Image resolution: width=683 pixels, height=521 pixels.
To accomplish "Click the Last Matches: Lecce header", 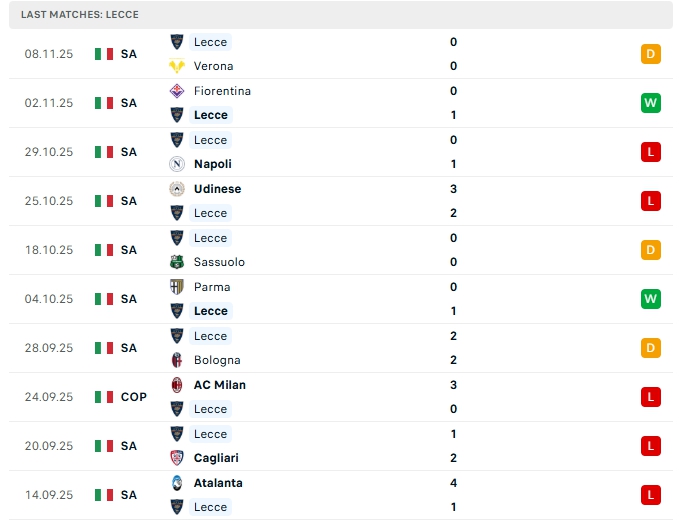I will tap(80, 15).
